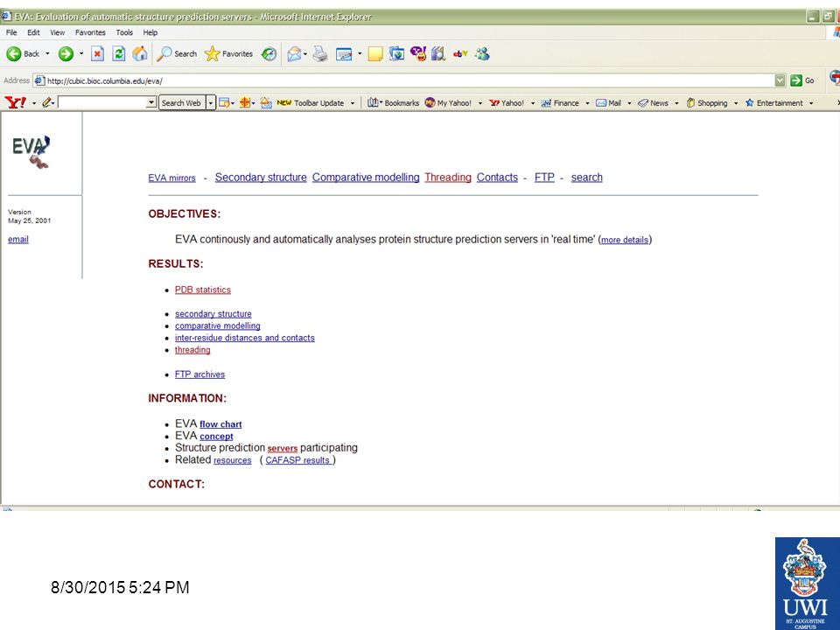Click the Edit page toolbar icon
This screenshot has height=630, width=840.
(344, 53)
